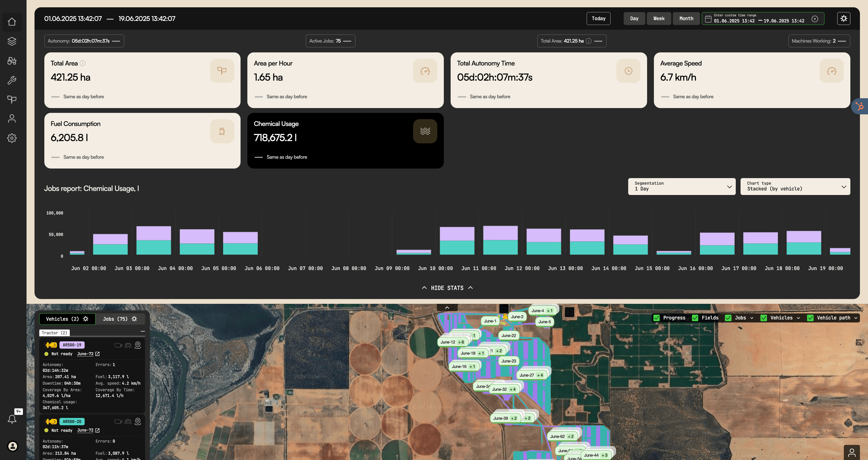Open remote control gamepad icon for AR500-19
This screenshot has width=868, height=460.
coord(128,345)
